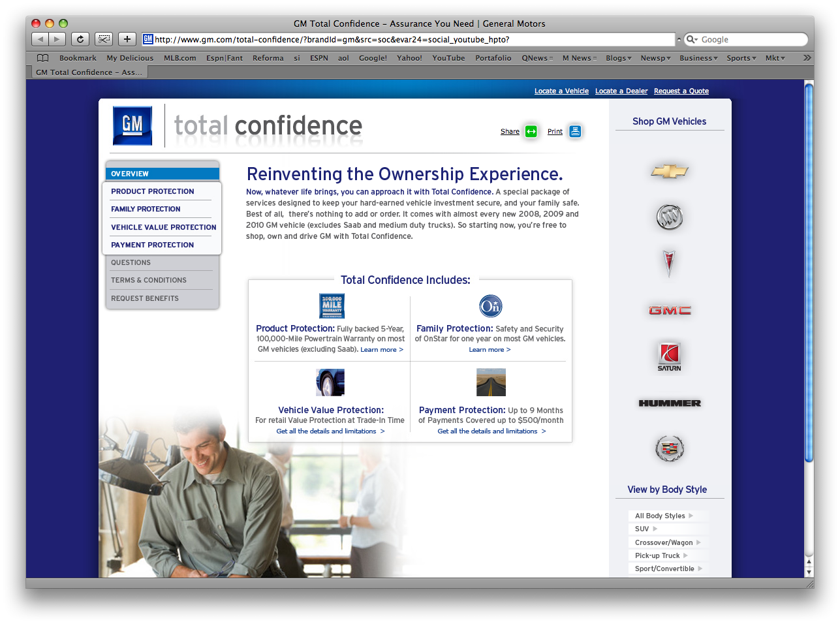Click the vertical scrollbar thumb
840x624 pixels.
(809, 273)
